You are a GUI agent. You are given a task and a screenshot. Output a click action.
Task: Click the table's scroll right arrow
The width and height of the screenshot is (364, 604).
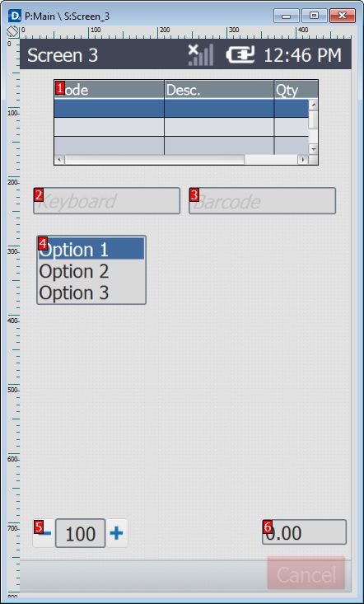304,160
